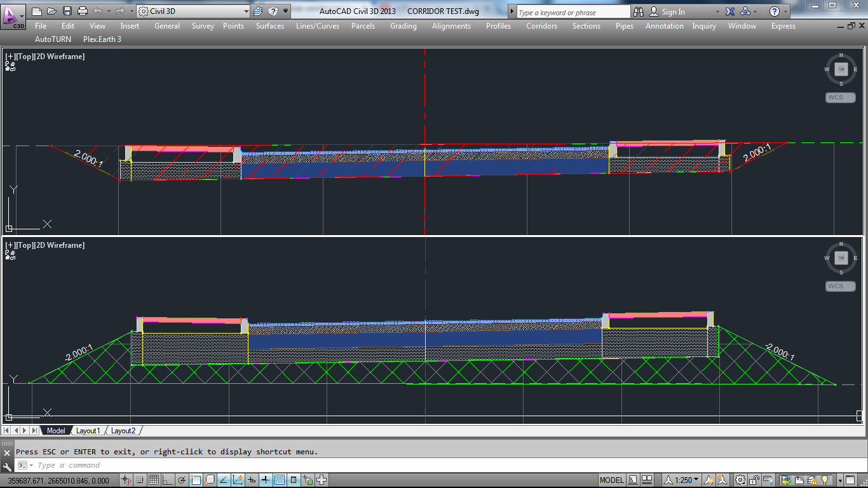Viewport: 868px width, 488px height.
Task: Toggle Polar Tracking in status bar
Action: pos(182,480)
